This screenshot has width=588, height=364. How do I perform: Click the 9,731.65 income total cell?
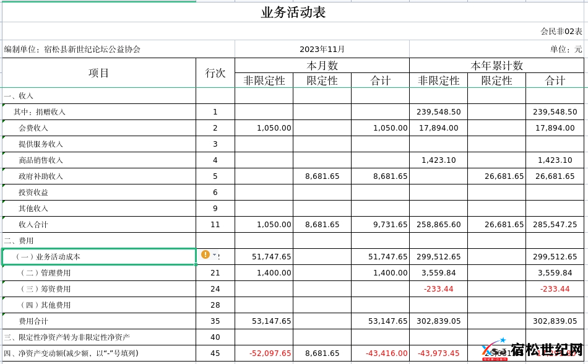(x=380, y=225)
